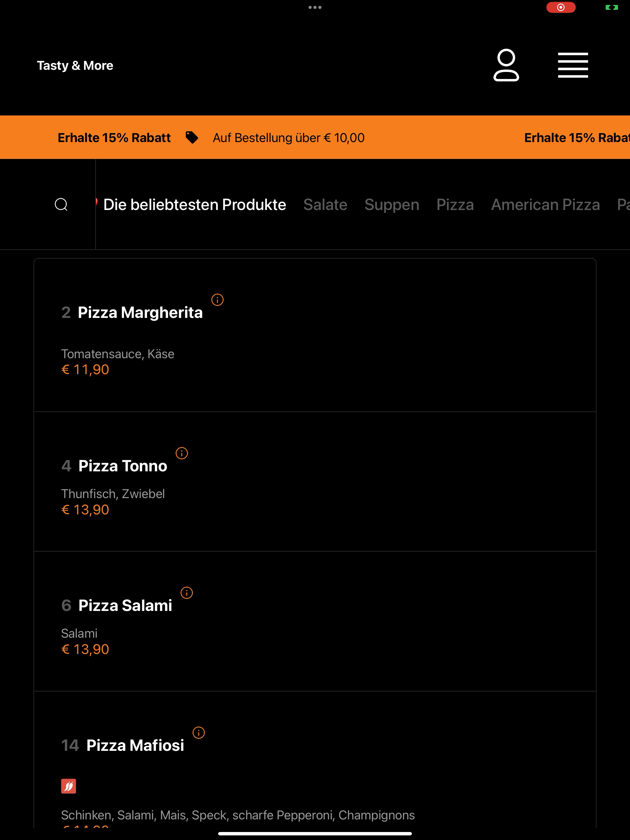
Task: Tap the Tomatensauce, Käse description
Action: pyautogui.click(x=118, y=354)
